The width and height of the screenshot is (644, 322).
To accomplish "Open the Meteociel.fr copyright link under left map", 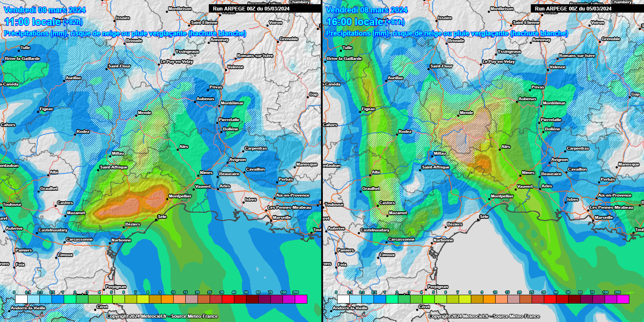I will pyautogui.click(x=162, y=316).
